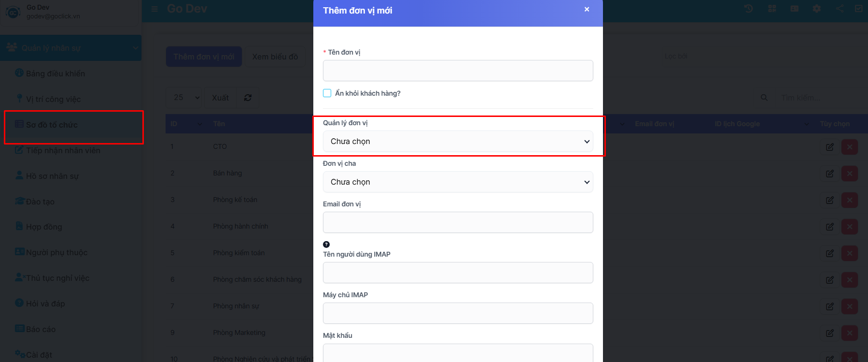Image resolution: width=868 pixels, height=362 pixels.
Task: Close the Thêm đơn vị mới dialog
Action: [587, 9]
